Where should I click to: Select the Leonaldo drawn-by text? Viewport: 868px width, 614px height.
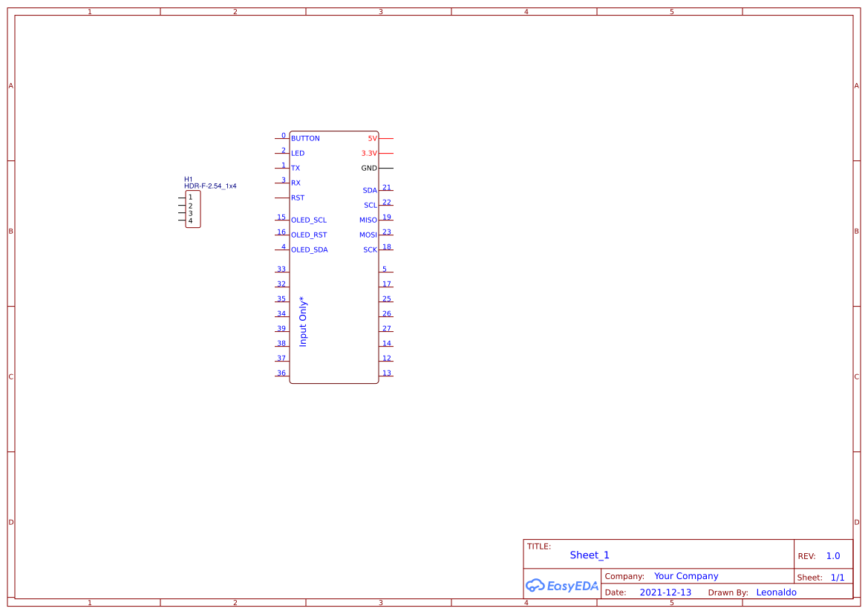pos(776,592)
